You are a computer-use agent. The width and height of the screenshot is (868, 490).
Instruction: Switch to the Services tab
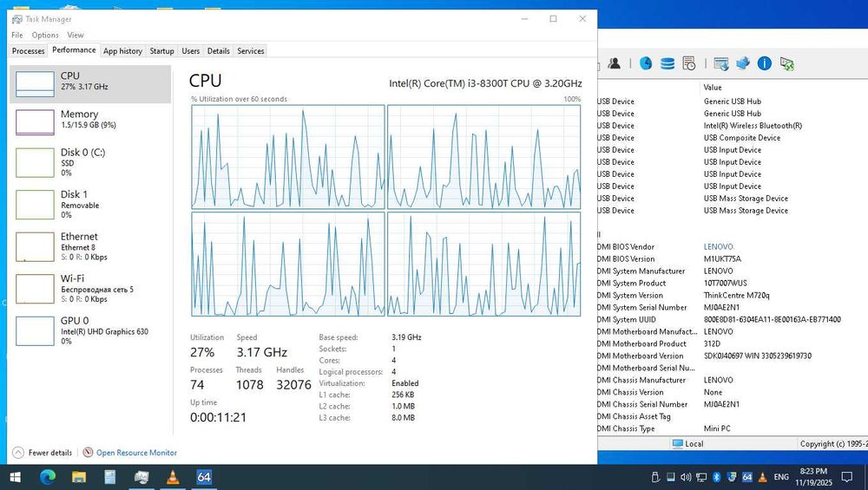[x=250, y=51]
